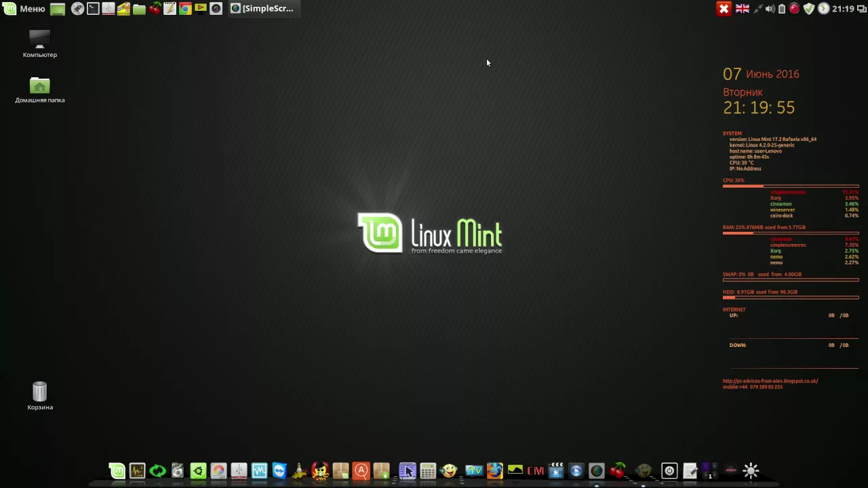Viewport: 868px width, 488px height.
Task: Open the clock calendar at 21:19
Action: [x=843, y=9]
